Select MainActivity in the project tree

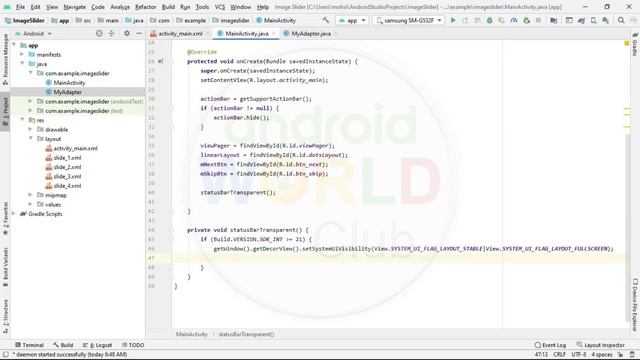pyautogui.click(x=69, y=83)
